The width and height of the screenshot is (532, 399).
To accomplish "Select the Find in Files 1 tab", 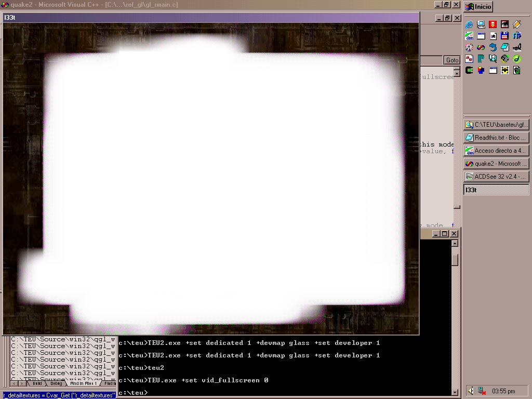I will pos(84,384).
